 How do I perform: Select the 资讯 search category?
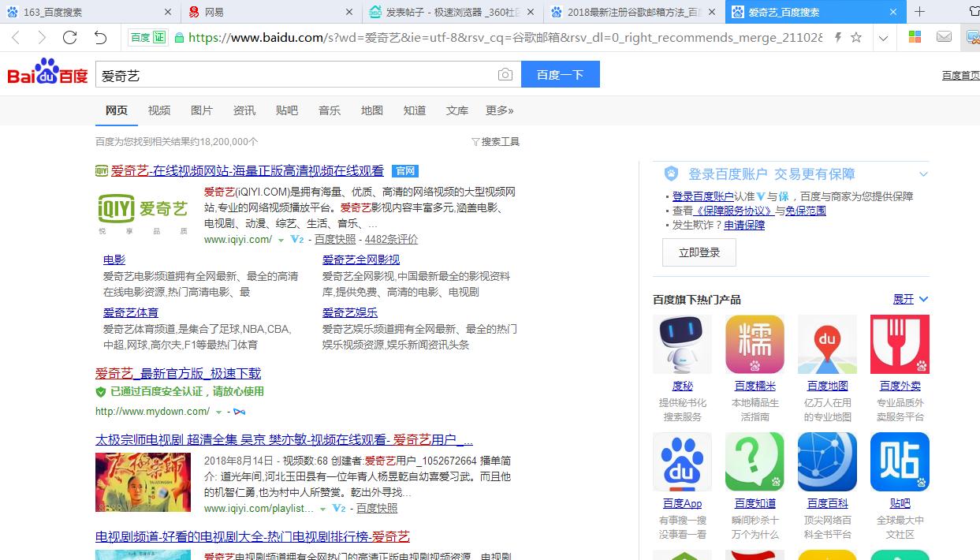click(x=244, y=110)
